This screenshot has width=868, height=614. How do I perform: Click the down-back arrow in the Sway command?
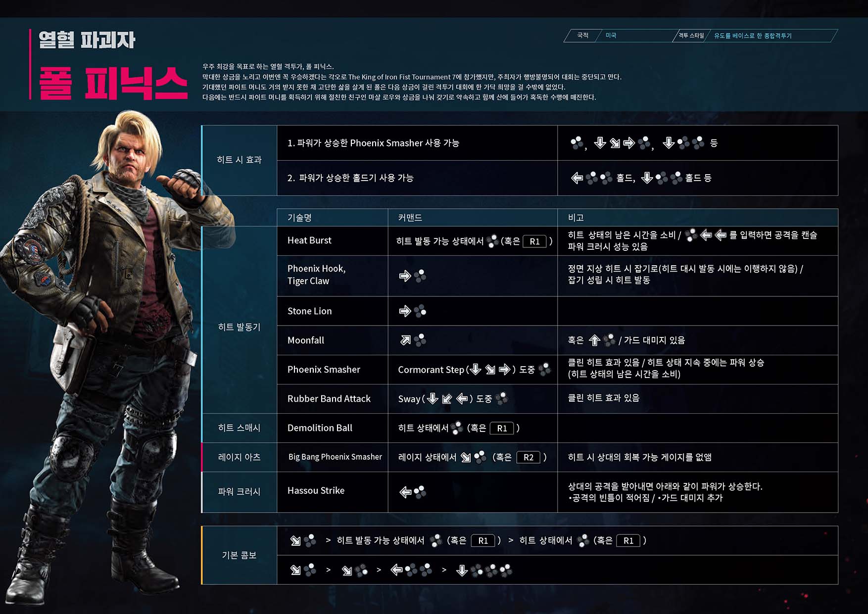coord(447,399)
